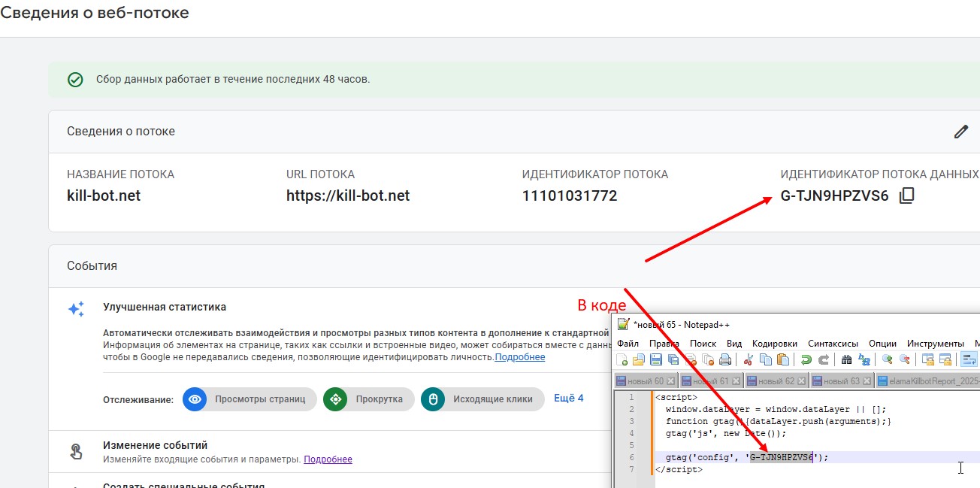The height and width of the screenshot is (488, 980).
Task: Open the Поиск menu in Notepad++
Action: click(703, 343)
